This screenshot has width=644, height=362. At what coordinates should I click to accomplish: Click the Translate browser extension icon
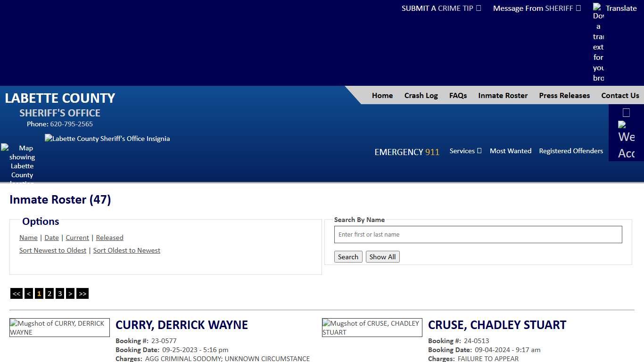pyautogui.click(x=598, y=8)
